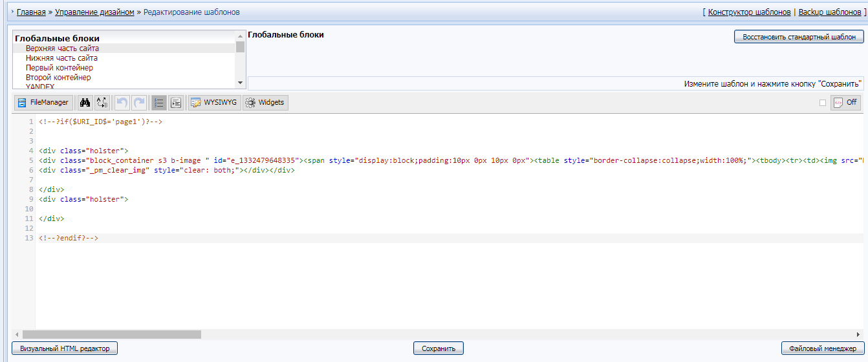
Task: Tick the checkbox next to Off button
Action: click(x=823, y=103)
